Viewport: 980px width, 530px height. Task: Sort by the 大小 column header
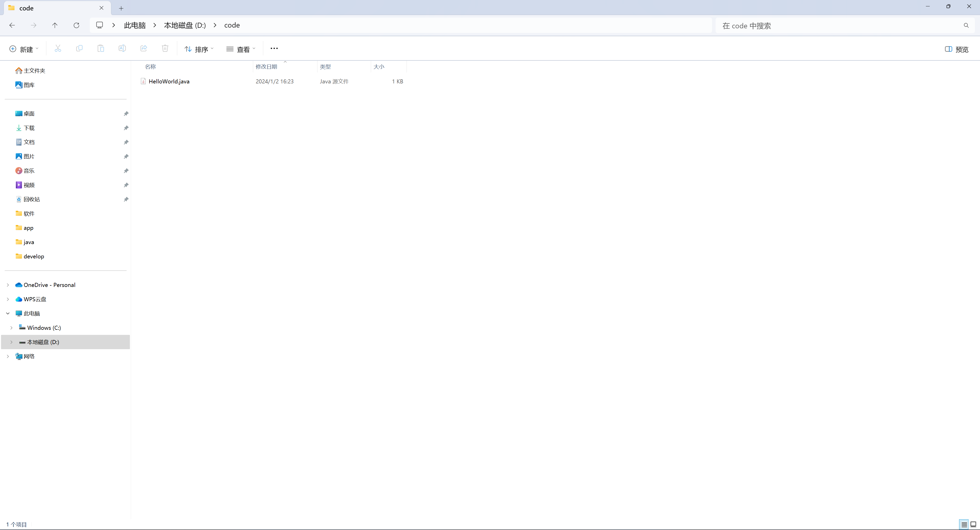[388, 67]
